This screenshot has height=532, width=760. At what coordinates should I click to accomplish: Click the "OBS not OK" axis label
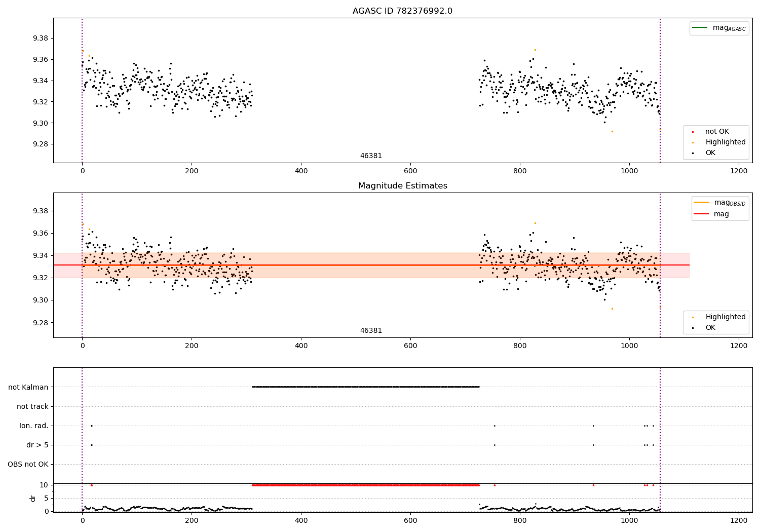pyautogui.click(x=28, y=464)
